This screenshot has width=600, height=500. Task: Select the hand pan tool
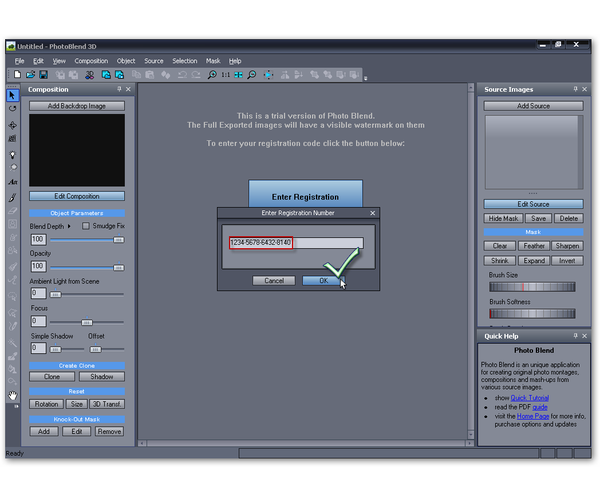[x=13, y=396]
